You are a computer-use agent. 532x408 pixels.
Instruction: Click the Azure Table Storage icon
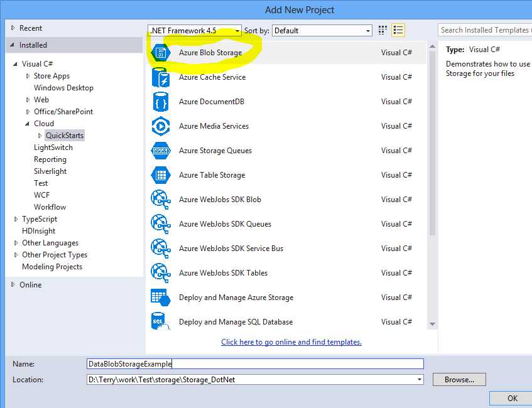coord(161,175)
